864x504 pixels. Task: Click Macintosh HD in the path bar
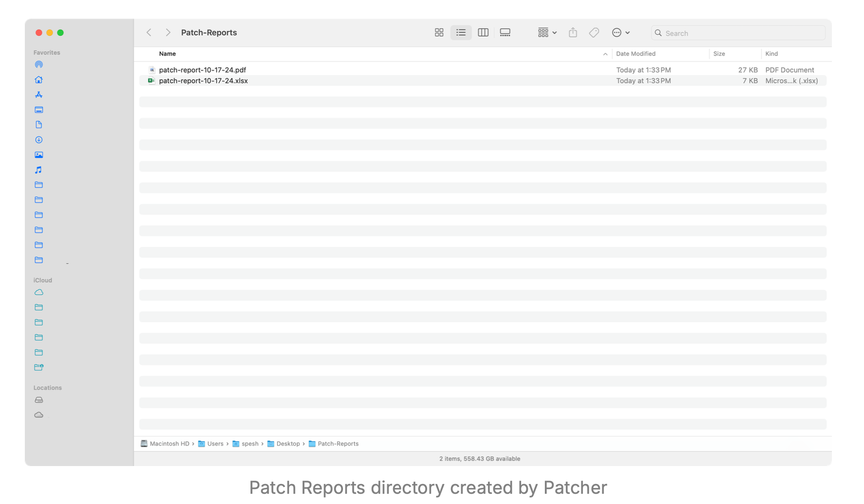(x=165, y=444)
